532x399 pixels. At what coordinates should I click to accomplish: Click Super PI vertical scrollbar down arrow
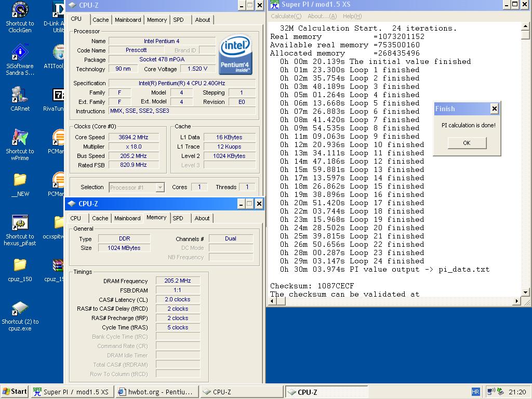coord(526,292)
